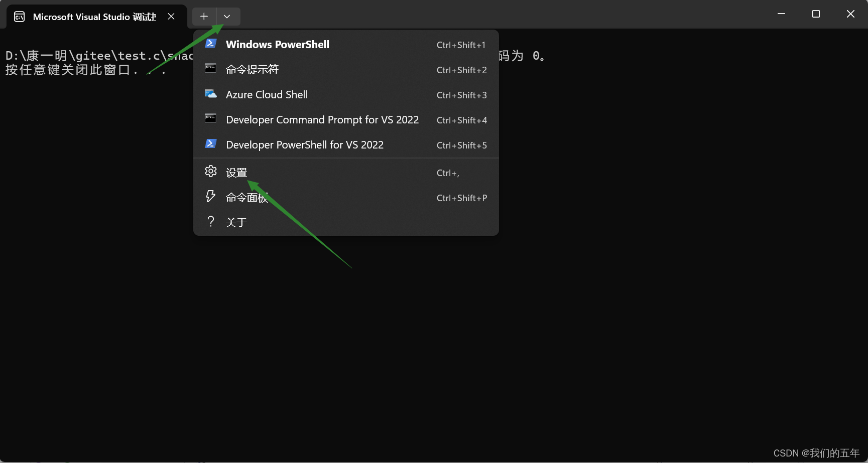Click the Ctrl+, shortcut label
The image size is (868, 463).
448,173
